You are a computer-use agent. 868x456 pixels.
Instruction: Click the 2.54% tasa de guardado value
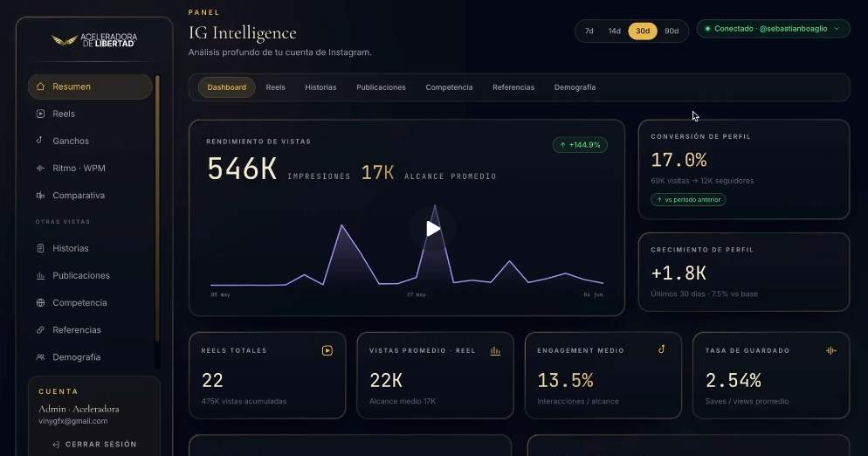click(733, 380)
